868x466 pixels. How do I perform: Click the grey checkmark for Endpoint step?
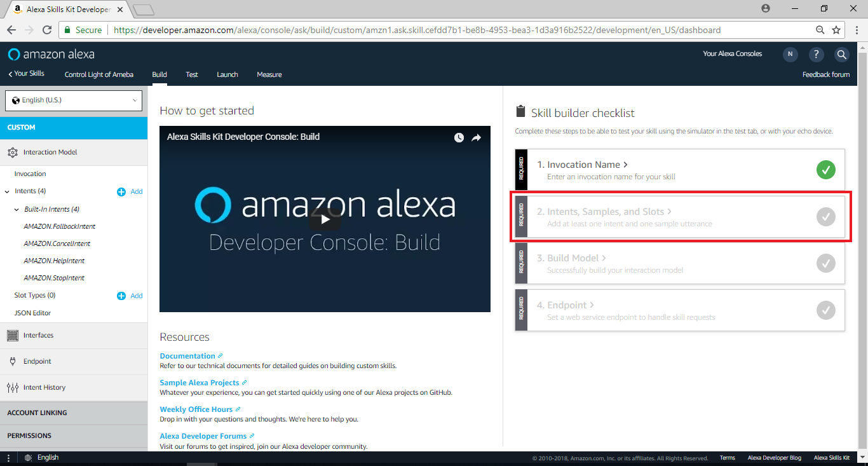pos(826,310)
